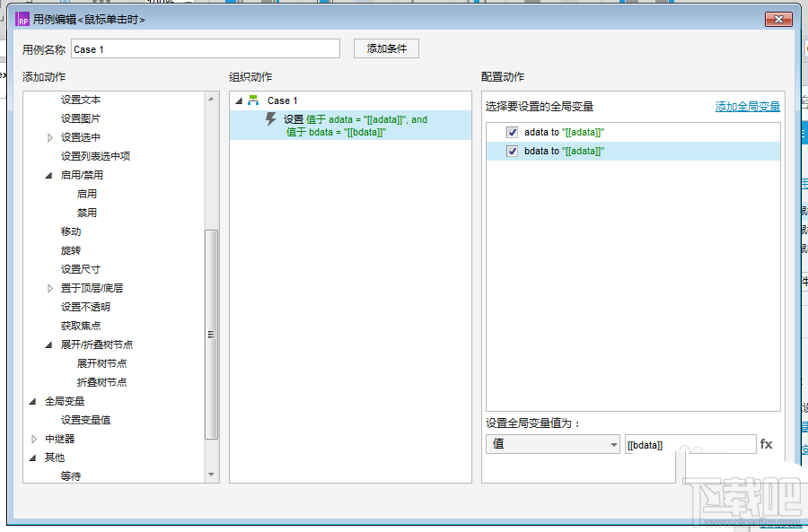
Task: Select the Case 1 node in 组织动作
Action: click(x=283, y=100)
